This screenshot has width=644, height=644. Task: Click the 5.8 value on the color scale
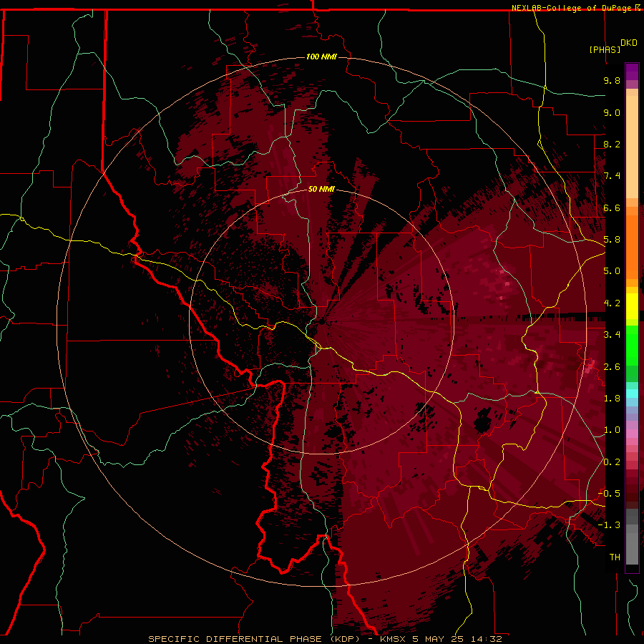point(612,240)
